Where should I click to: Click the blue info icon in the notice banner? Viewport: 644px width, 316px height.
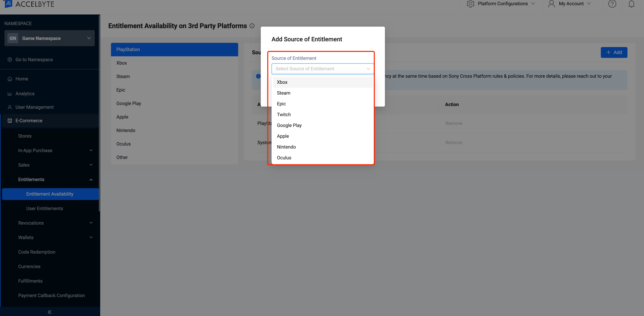click(258, 76)
